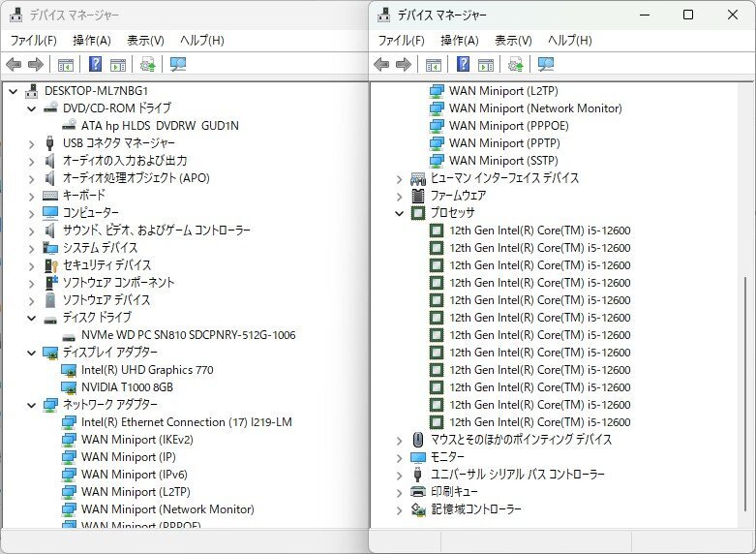Click update driver icon in right window toolbar
Screen dimensions: 756x554
(x=515, y=64)
